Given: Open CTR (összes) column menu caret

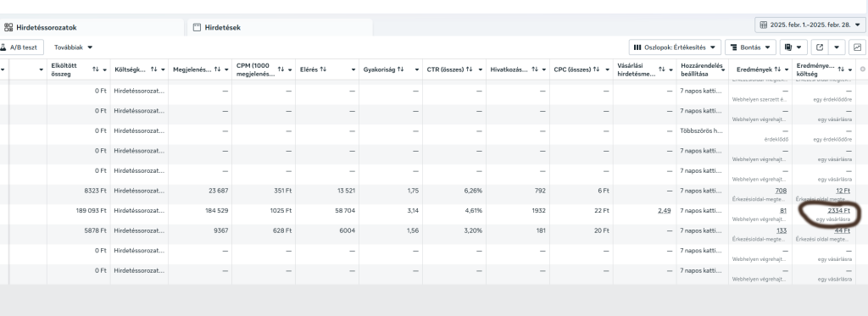Looking at the screenshot, I should (x=481, y=69).
